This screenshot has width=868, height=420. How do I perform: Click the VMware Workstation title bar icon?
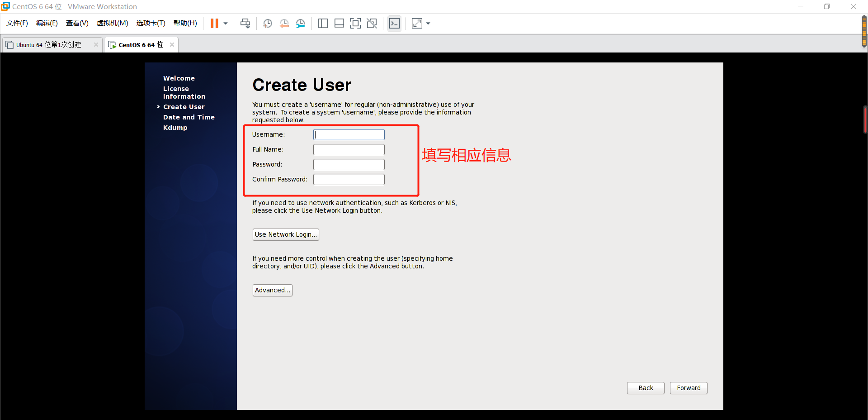(5, 6)
